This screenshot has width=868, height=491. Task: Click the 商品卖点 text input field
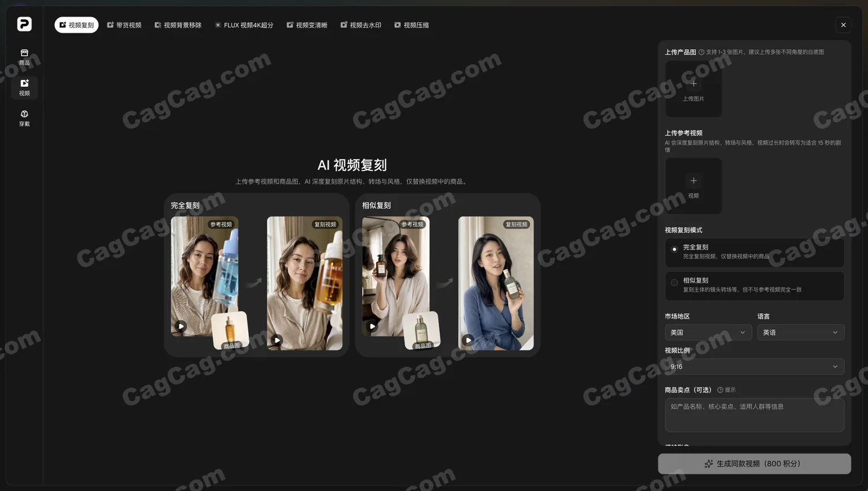point(754,415)
